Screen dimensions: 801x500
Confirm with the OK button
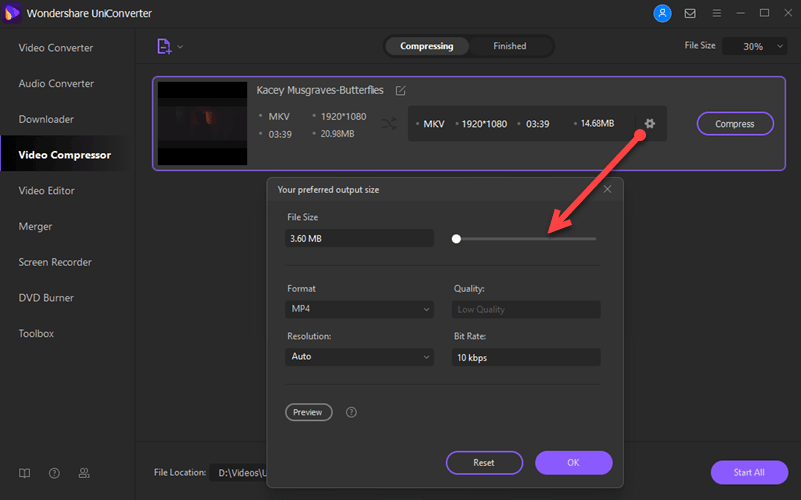[573, 463]
